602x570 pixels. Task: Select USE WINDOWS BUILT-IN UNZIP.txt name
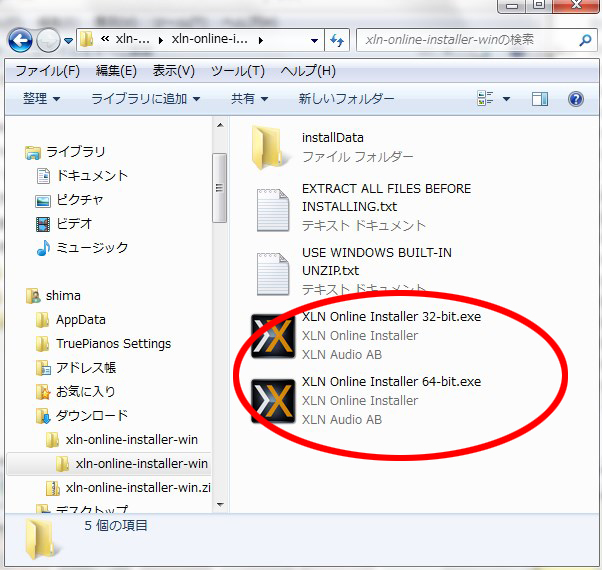coord(377,261)
